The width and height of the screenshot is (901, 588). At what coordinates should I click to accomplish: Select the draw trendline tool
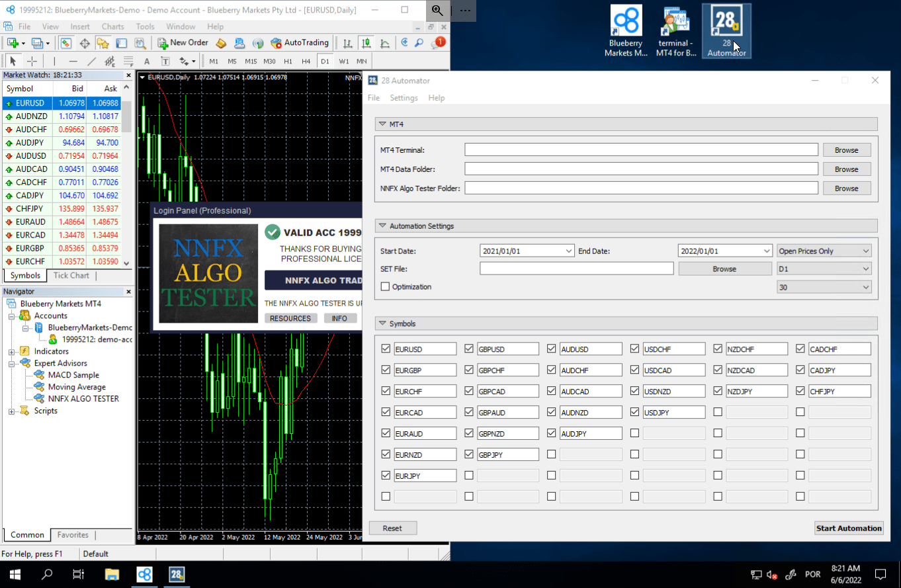[92, 62]
